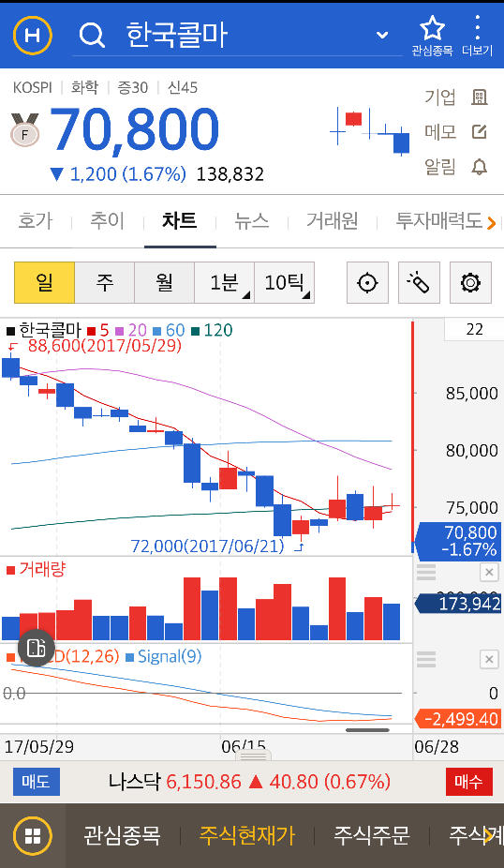Image resolution: width=504 pixels, height=868 pixels.
Task: Open chart settings gear icon
Action: click(470, 283)
